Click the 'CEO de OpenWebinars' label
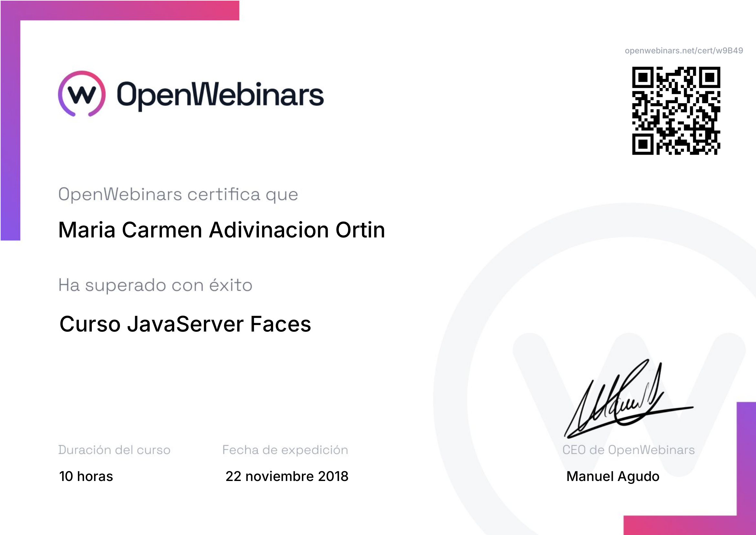This screenshot has height=535, width=756. coord(629,450)
